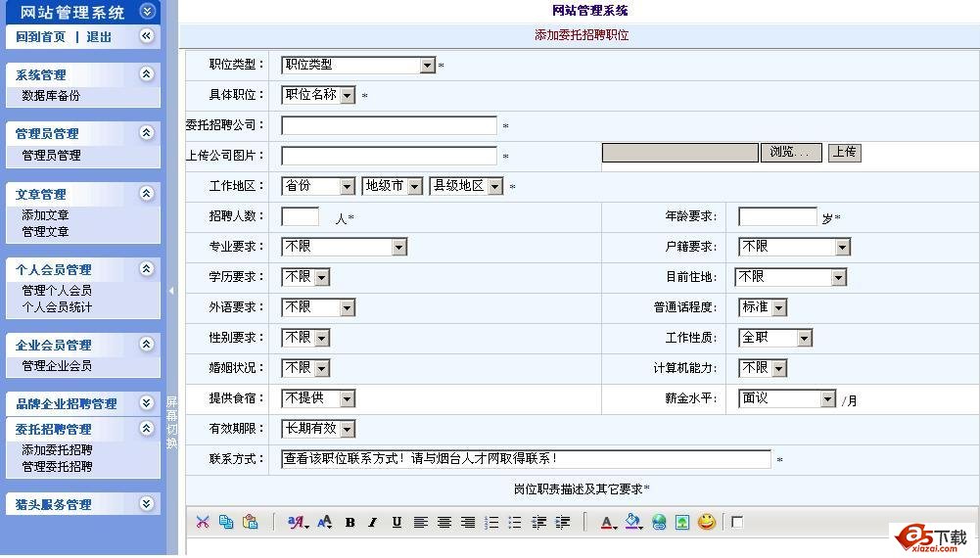980x558 pixels.
Task: Open the 工作性质 dropdown
Action: pos(775,338)
